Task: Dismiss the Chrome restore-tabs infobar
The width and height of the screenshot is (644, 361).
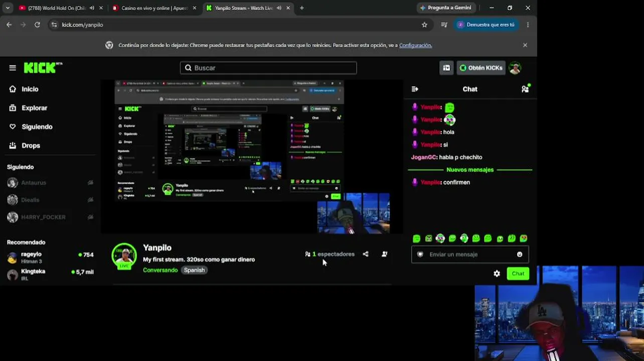Action: pyautogui.click(x=525, y=45)
